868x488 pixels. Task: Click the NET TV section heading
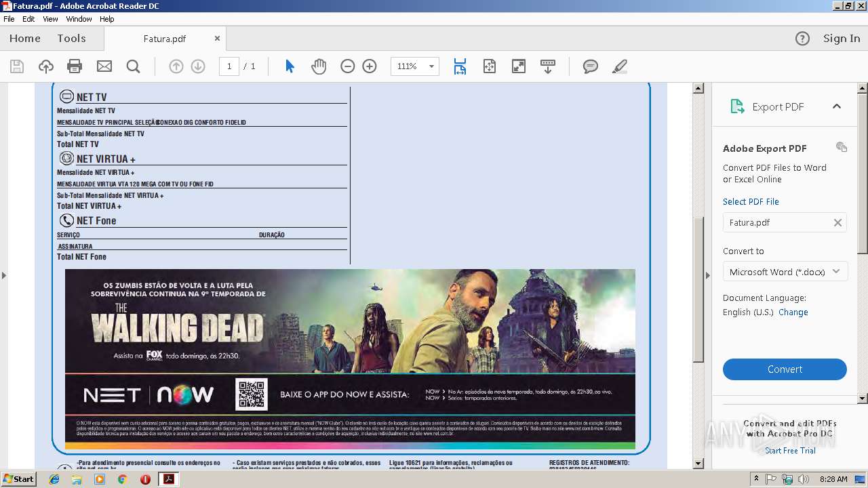[92, 97]
